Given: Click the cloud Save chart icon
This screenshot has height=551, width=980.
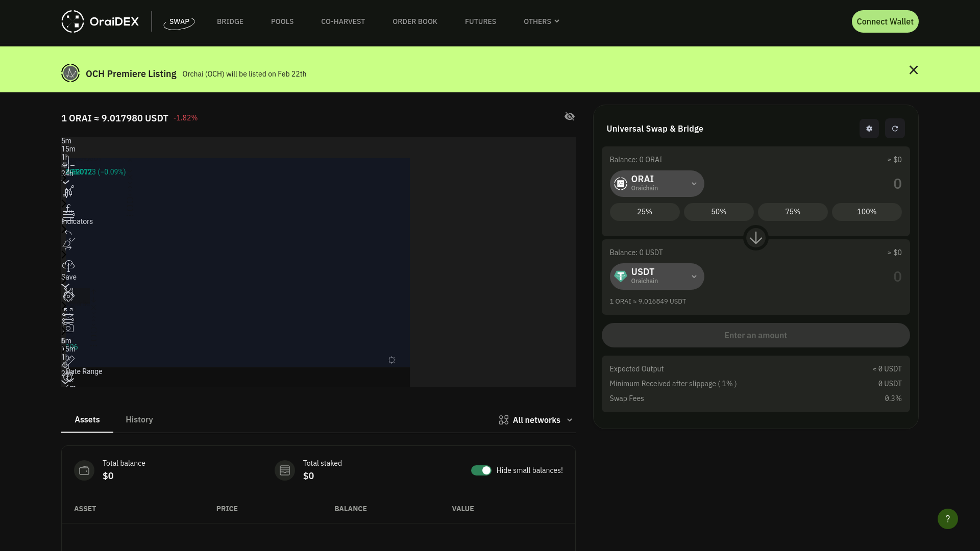Looking at the screenshot, I should click(x=68, y=266).
